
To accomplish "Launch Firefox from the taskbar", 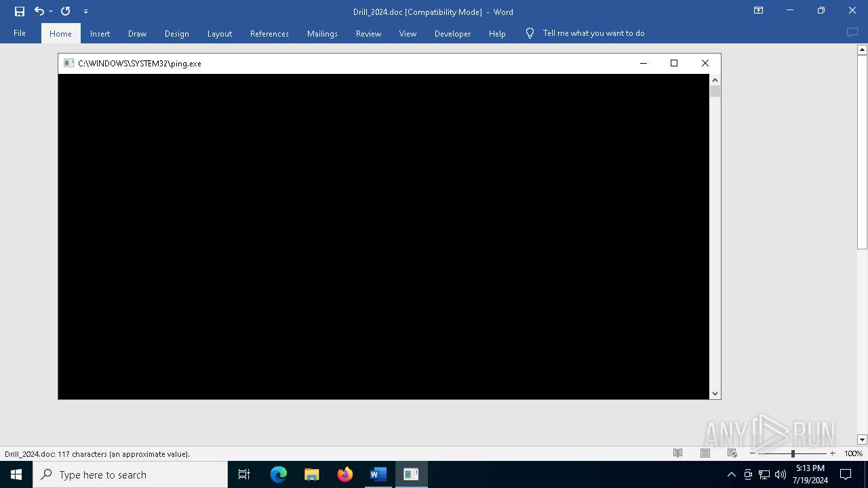I will coord(345,474).
